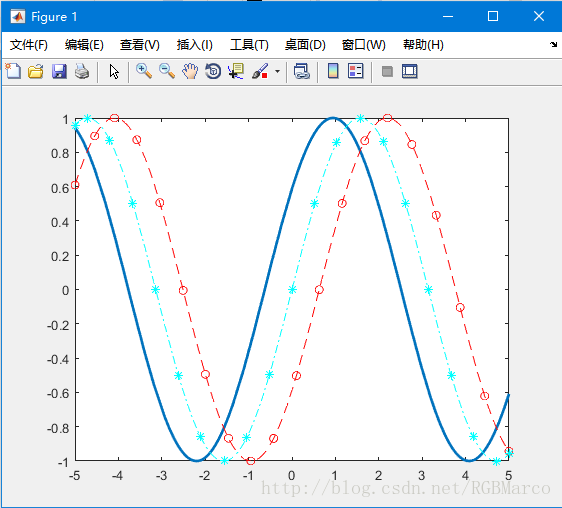The image size is (562, 508).
Task: Insert a legend using the toolbar icon
Action: (356, 71)
